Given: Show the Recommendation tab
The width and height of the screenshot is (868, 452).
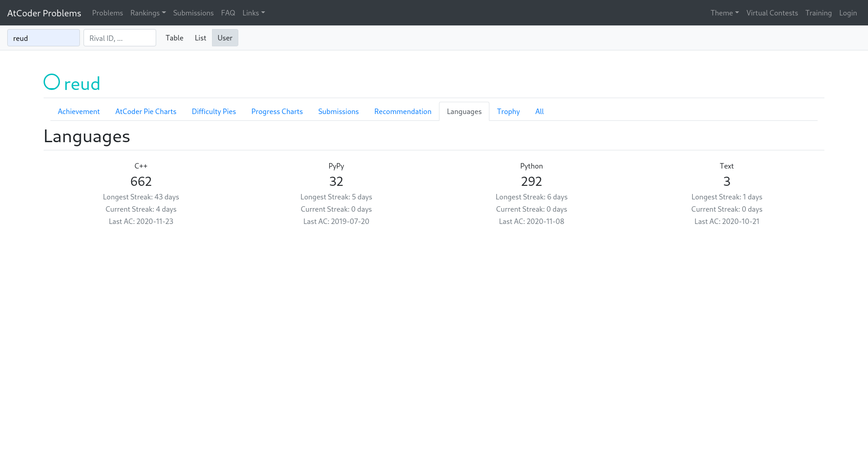Looking at the screenshot, I should tap(403, 111).
